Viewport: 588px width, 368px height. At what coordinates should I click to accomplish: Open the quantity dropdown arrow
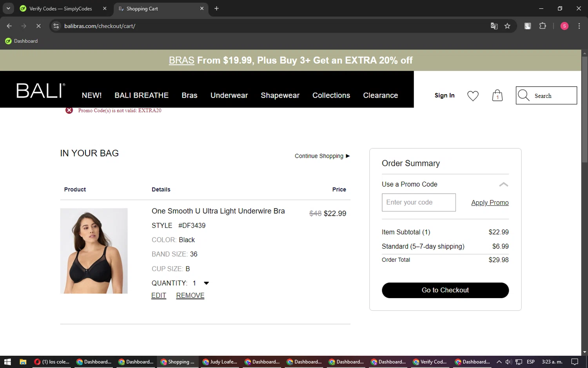coord(206,283)
